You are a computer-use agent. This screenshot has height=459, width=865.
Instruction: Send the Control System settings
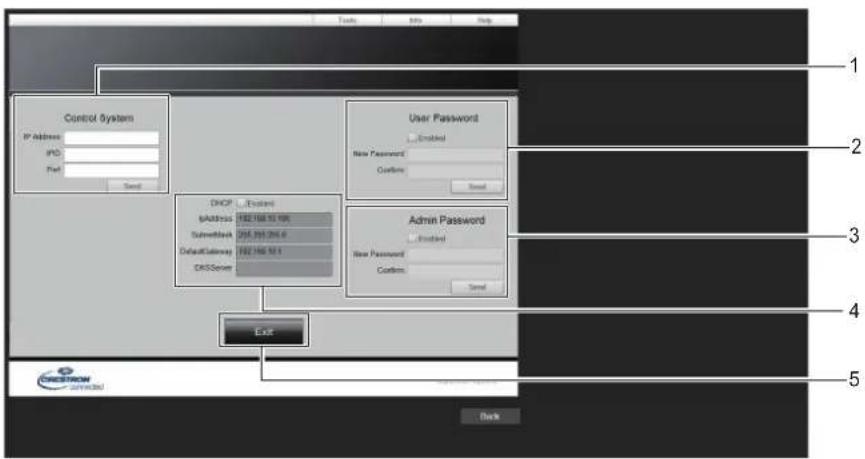click(x=132, y=186)
